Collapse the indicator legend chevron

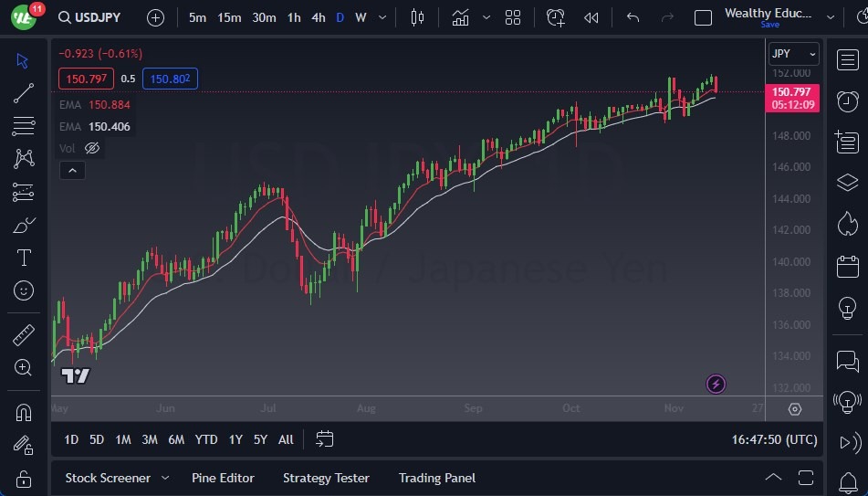point(71,170)
